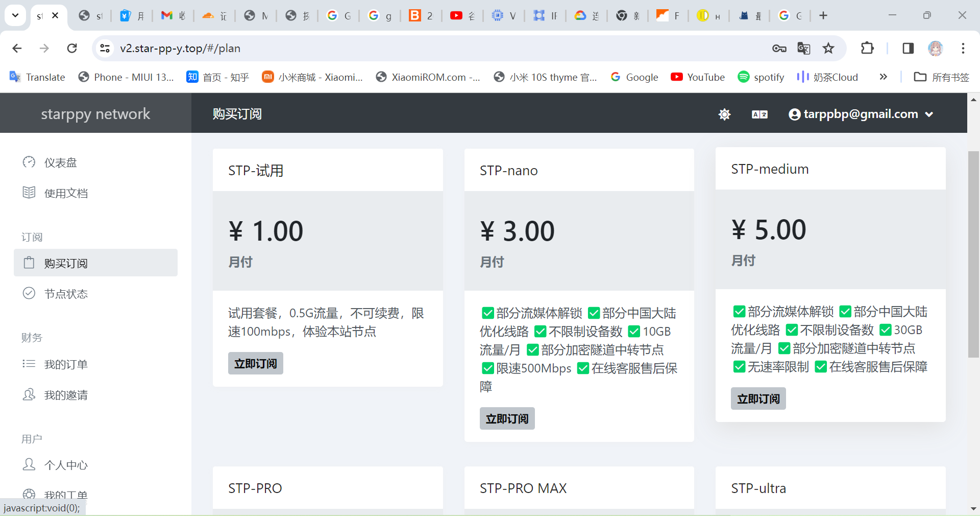
Task: Open the tarppbp@gmail.com account dropdown
Action: pyautogui.click(x=861, y=114)
